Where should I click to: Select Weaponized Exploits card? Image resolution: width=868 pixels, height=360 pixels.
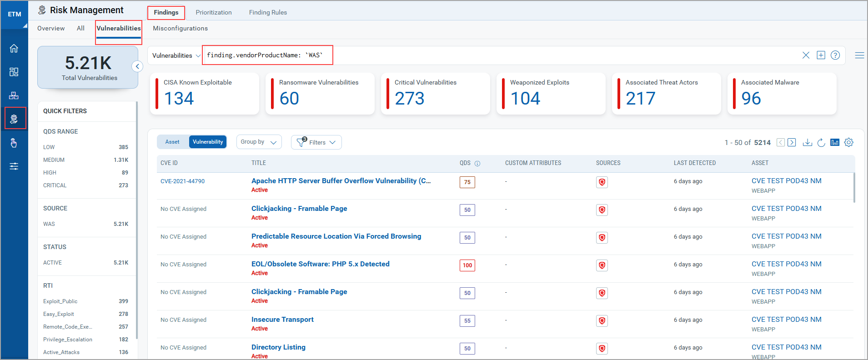[551, 94]
